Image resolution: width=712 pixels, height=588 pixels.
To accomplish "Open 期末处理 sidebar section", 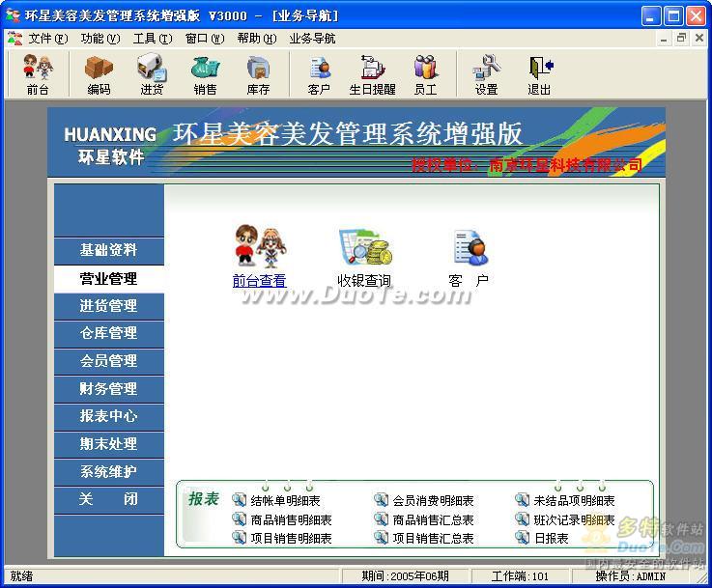I will pyautogui.click(x=109, y=445).
